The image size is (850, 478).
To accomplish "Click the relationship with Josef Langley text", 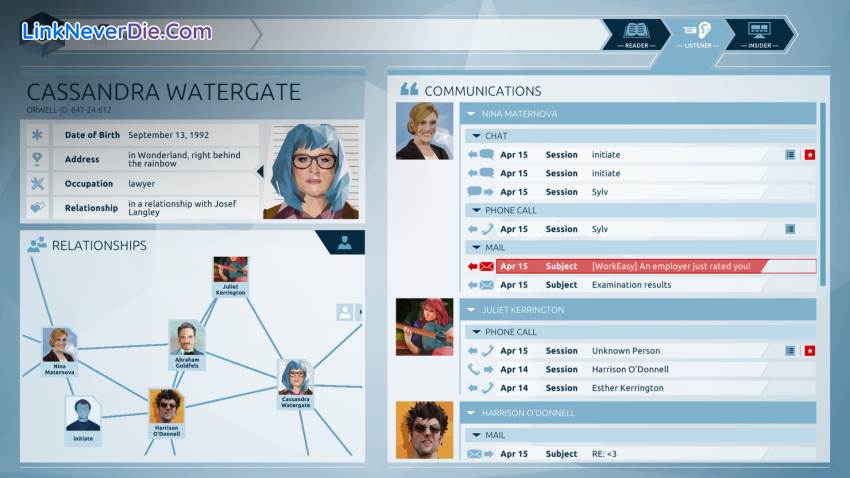I will [x=182, y=208].
